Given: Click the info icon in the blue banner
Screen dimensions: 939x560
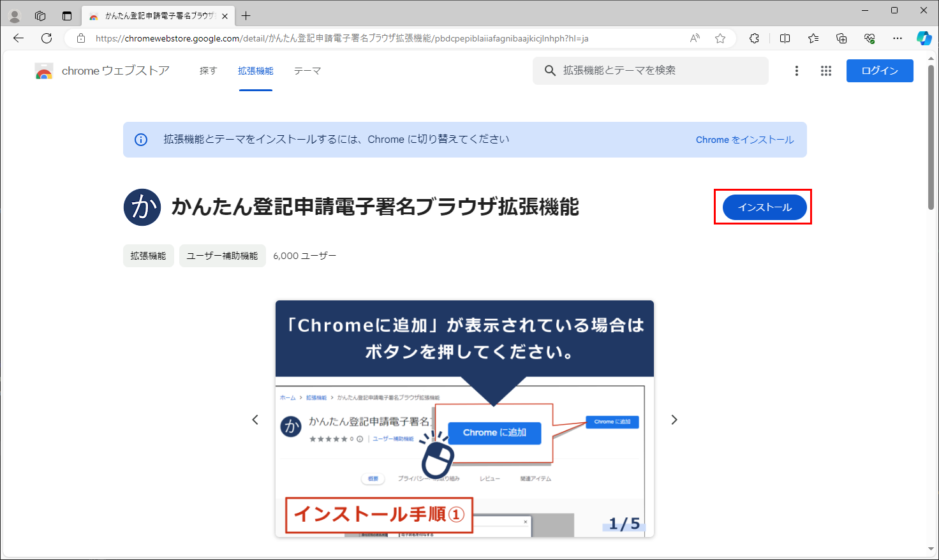Looking at the screenshot, I should coord(141,140).
